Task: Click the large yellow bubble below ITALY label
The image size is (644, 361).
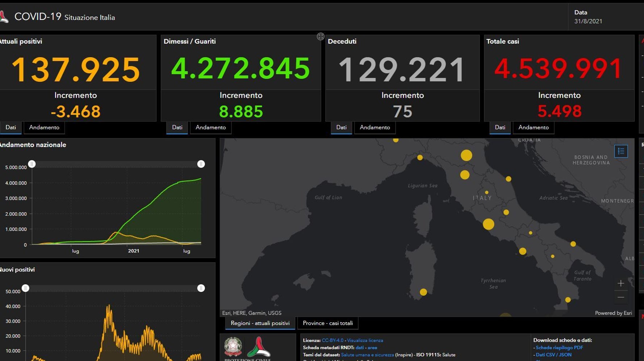Action: coord(488,224)
